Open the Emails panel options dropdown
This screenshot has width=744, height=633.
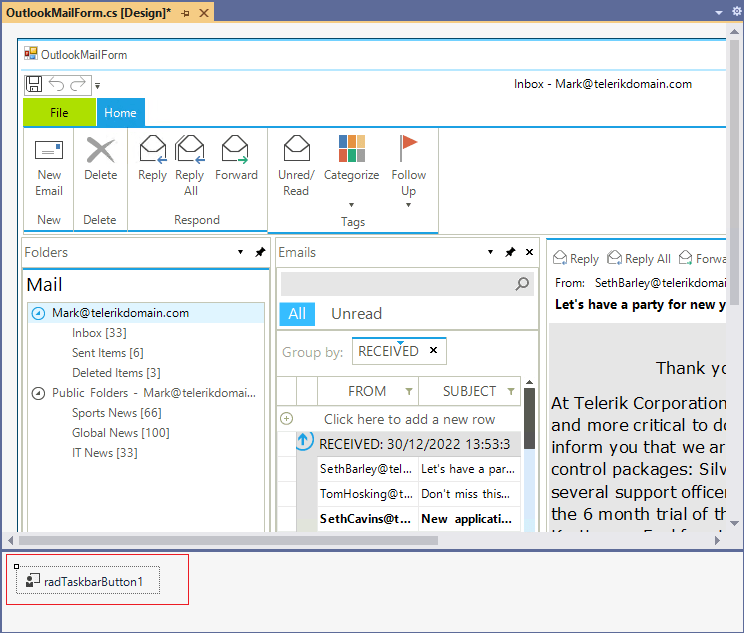coord(491,252)
